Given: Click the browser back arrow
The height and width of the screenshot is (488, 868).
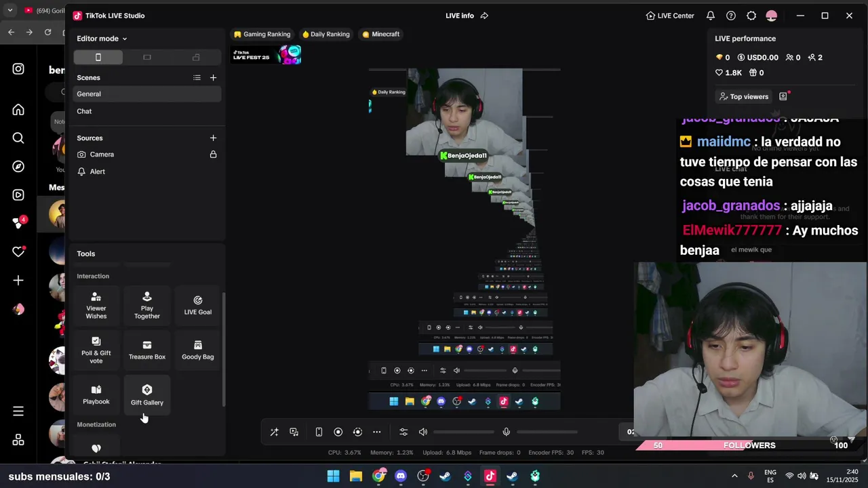Looking at the screenshot, I should 11,32.
